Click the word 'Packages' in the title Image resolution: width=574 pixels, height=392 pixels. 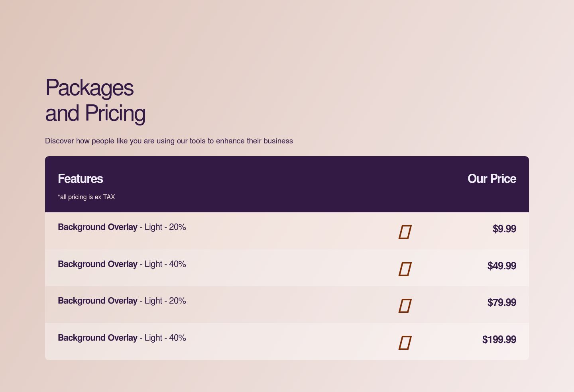tap(89, 88)
